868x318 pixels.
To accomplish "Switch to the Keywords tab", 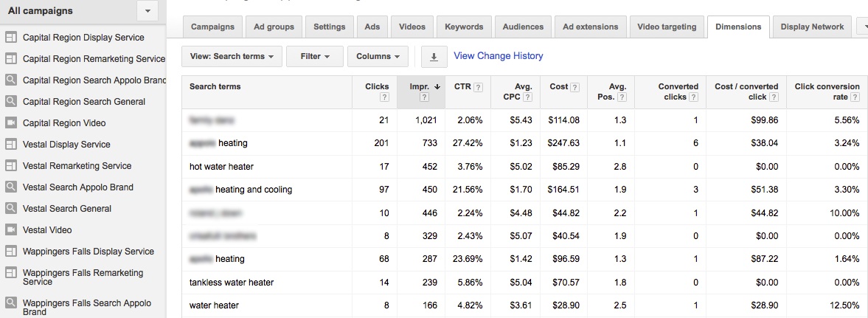I will tap(465, 27).
